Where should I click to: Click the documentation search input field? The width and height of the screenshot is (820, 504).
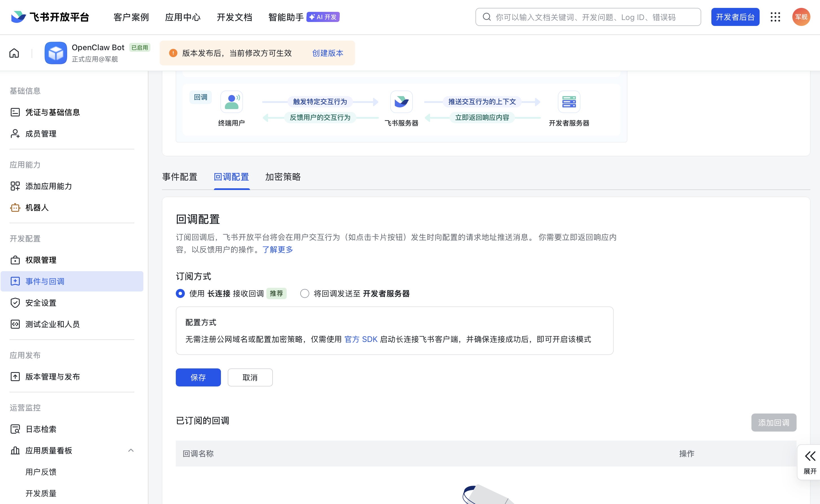(587, 17)
